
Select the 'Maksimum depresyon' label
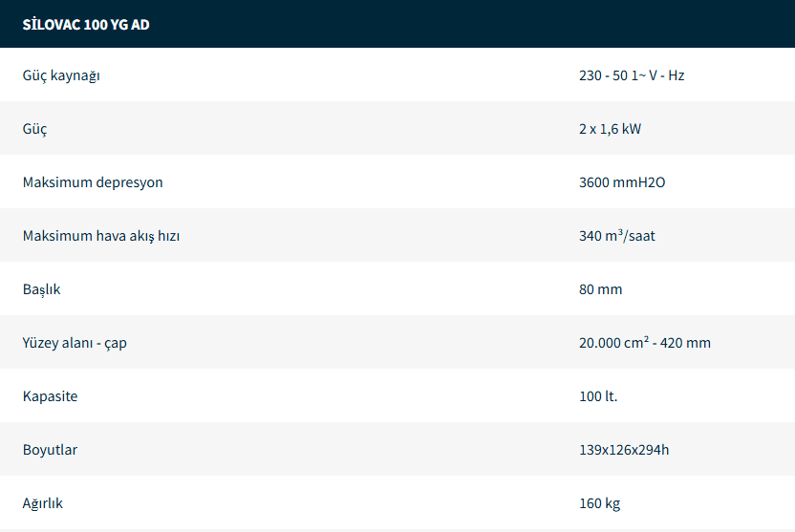point(93,182)
